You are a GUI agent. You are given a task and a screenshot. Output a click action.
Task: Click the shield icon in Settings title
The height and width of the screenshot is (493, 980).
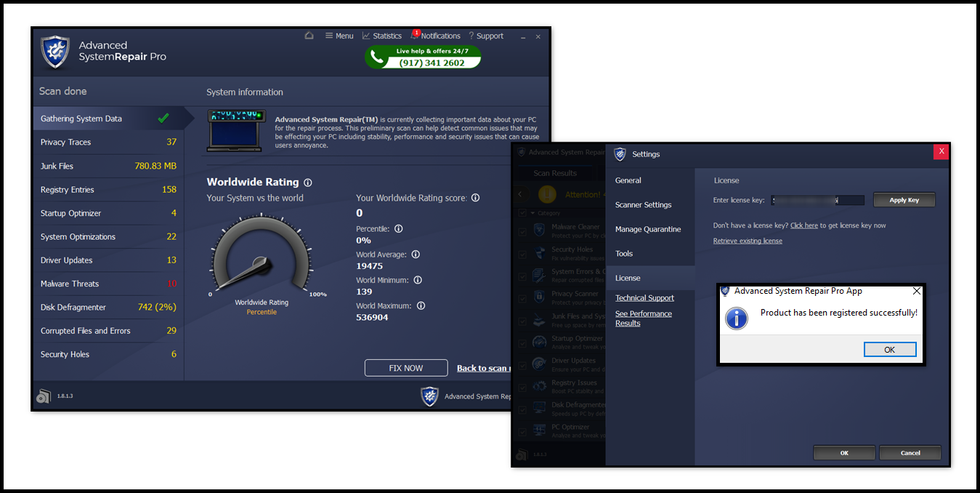(620, 154)
